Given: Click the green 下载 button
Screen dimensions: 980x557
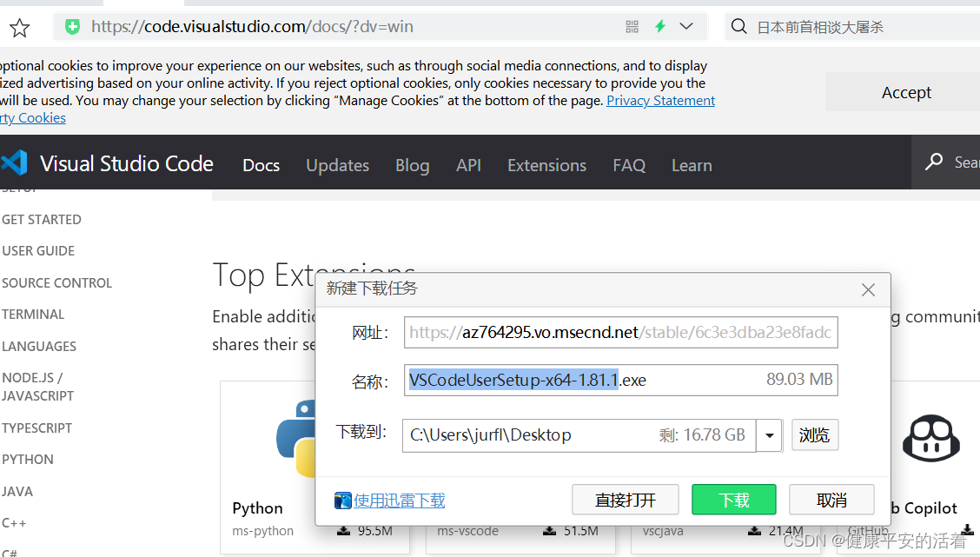Looking at the screenshot, I should [x=734, y=501].
